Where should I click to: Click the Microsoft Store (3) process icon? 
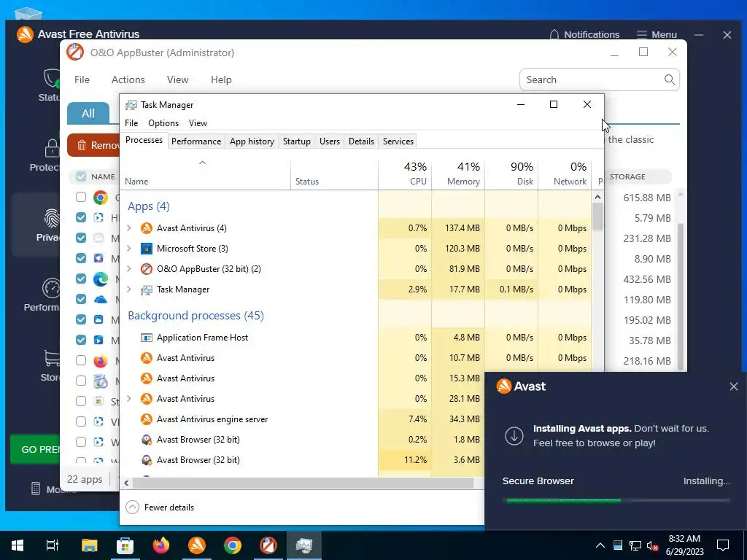146,249
